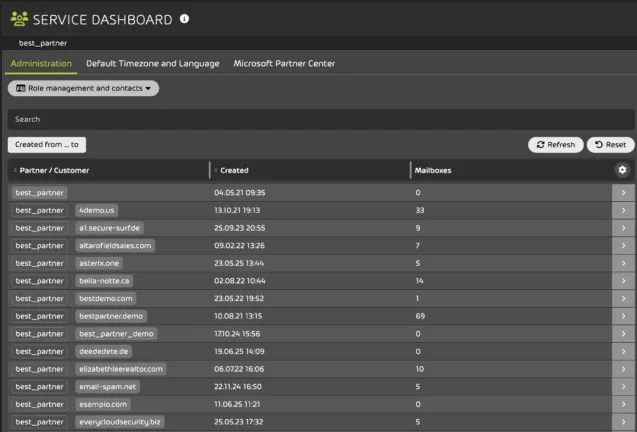Viewport: 637px width, 432px height.
Task: Open arrow for esempio.com row
Action: coord(623,404)
